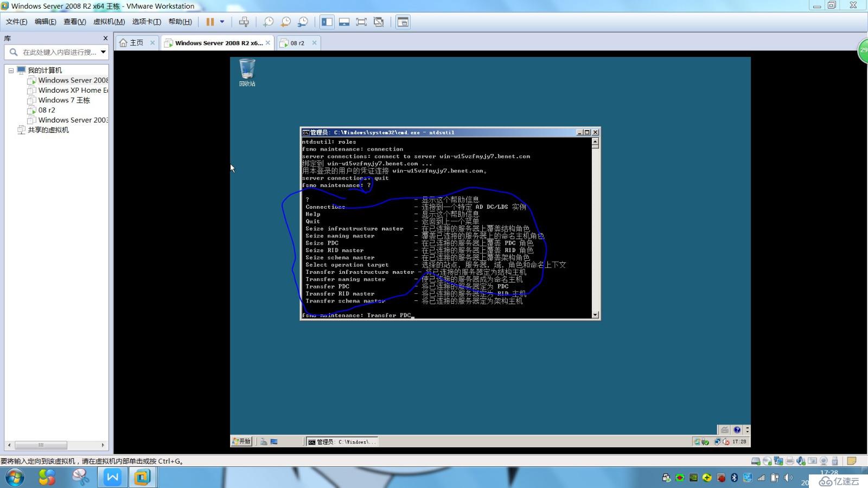Click the cmd window scroll down arrow
868x488 pixels.
click(595, 315)
